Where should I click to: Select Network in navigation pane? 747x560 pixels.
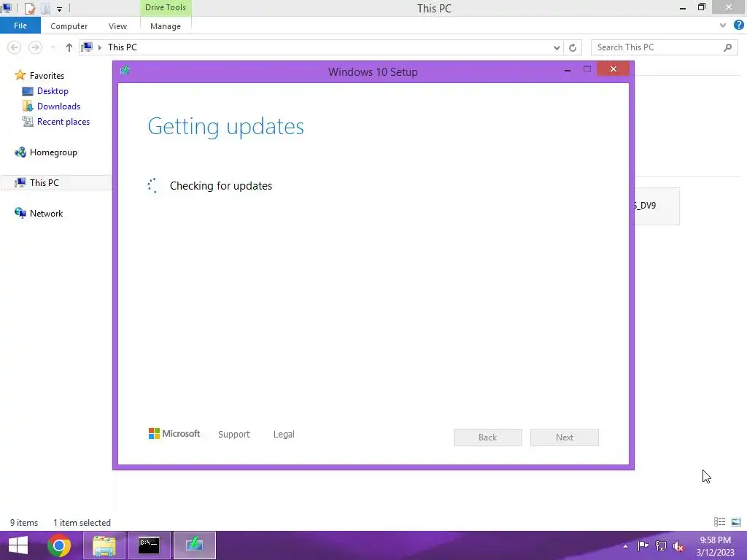(x=46, y=214)
